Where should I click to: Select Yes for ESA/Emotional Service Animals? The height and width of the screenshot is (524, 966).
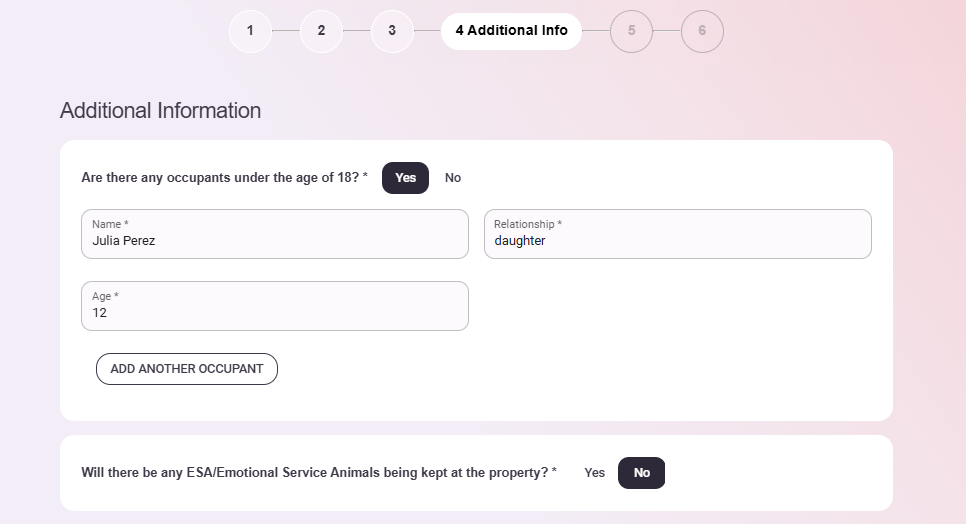click(594, 473)
